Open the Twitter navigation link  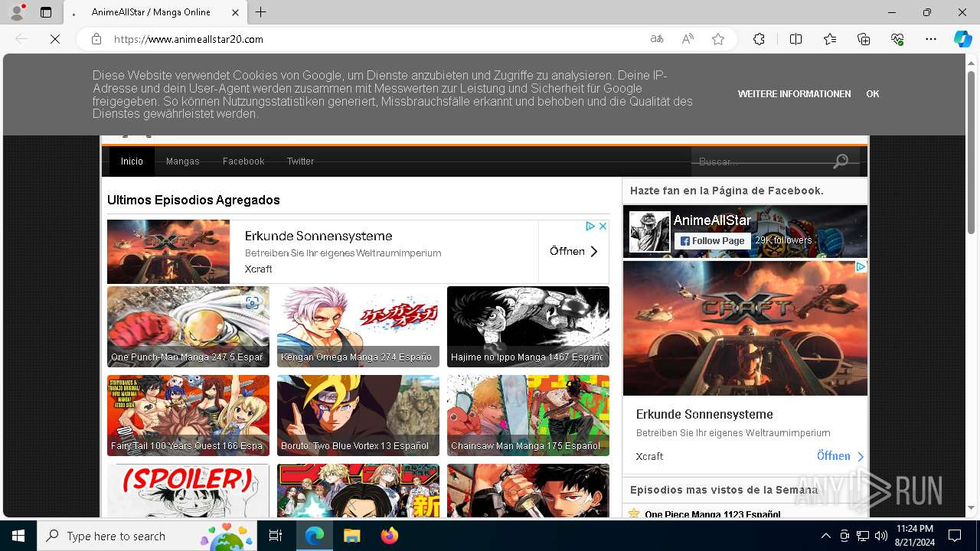[300, 161]
